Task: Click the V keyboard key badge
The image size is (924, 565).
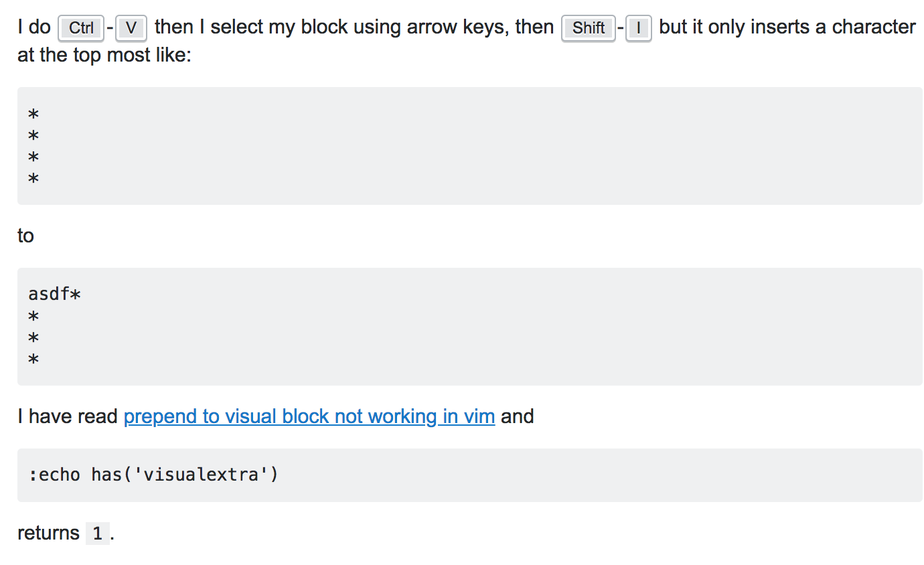Action: (131, 28)
